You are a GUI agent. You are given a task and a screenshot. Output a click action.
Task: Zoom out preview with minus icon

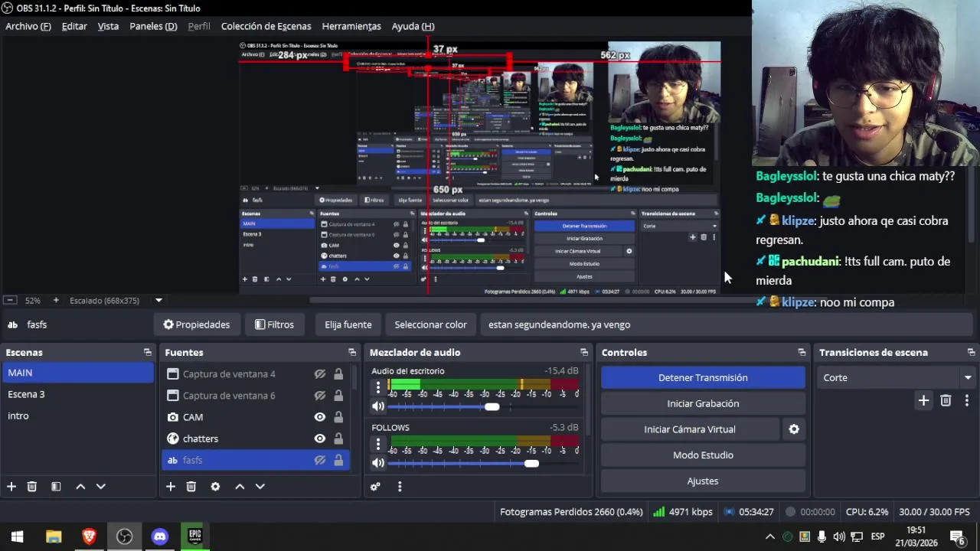(10, 301)
